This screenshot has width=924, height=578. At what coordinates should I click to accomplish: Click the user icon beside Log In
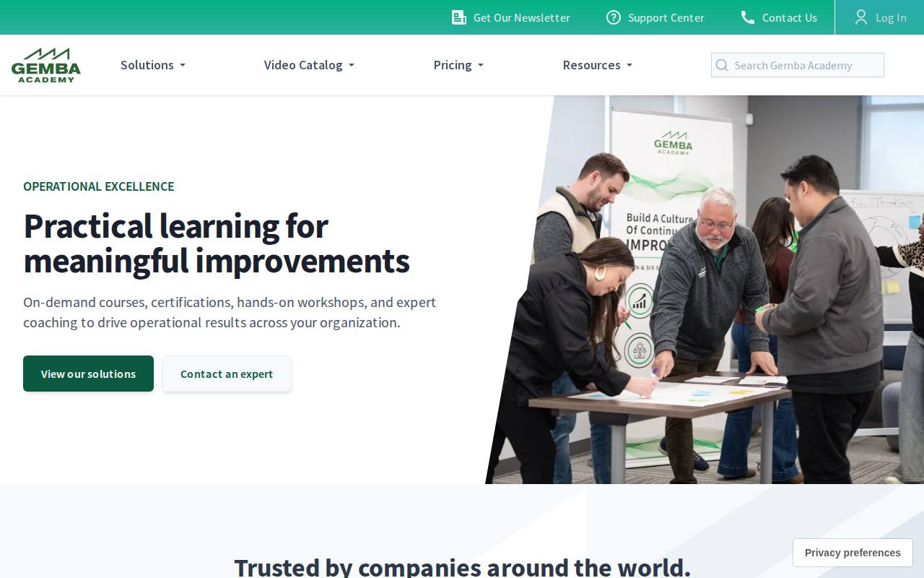click(x=861, y=17)
